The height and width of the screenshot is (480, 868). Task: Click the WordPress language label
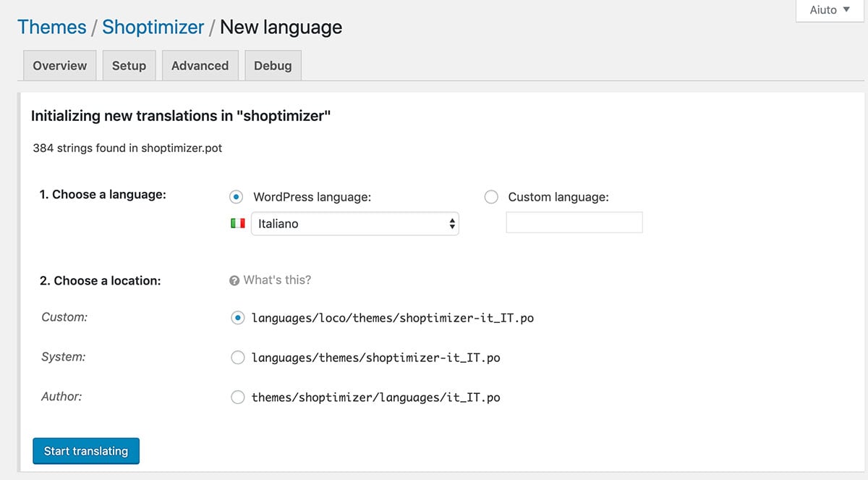(312, 197)
